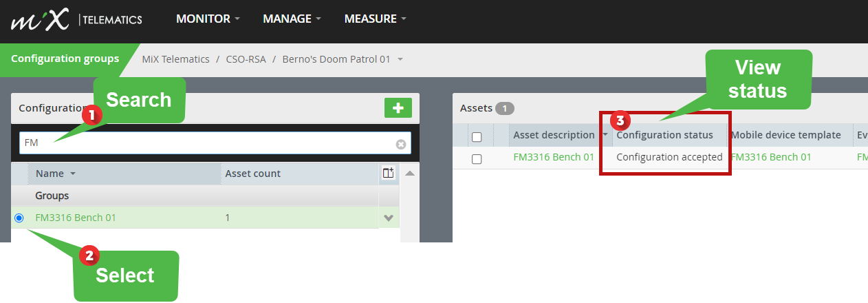Check the FM3316 Bench 01 asset checkbox

477,158
